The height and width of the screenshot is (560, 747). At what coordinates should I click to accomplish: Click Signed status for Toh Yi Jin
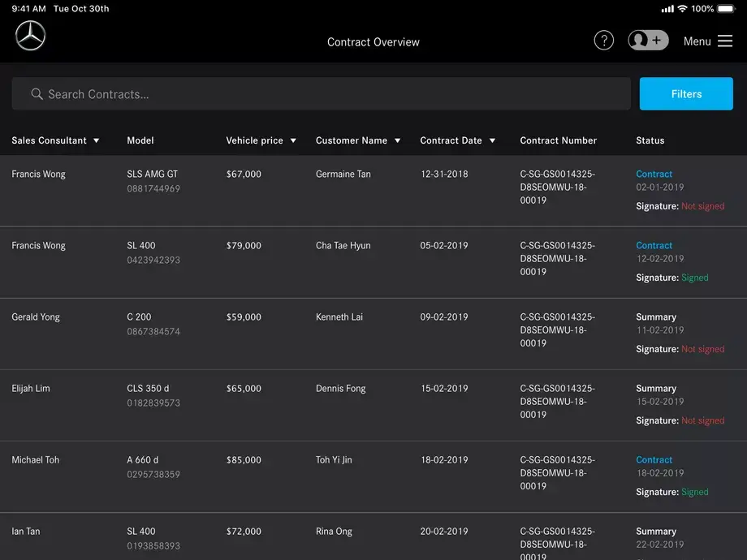click(694, 492)
